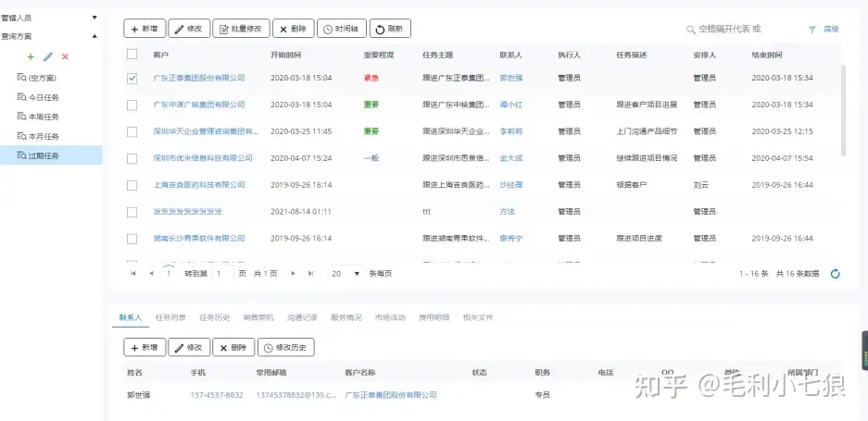The height and width of the screenshot is (421, 868).
Task: Select the 过期任务 query scheme
Action: click(x=51, y=155)
